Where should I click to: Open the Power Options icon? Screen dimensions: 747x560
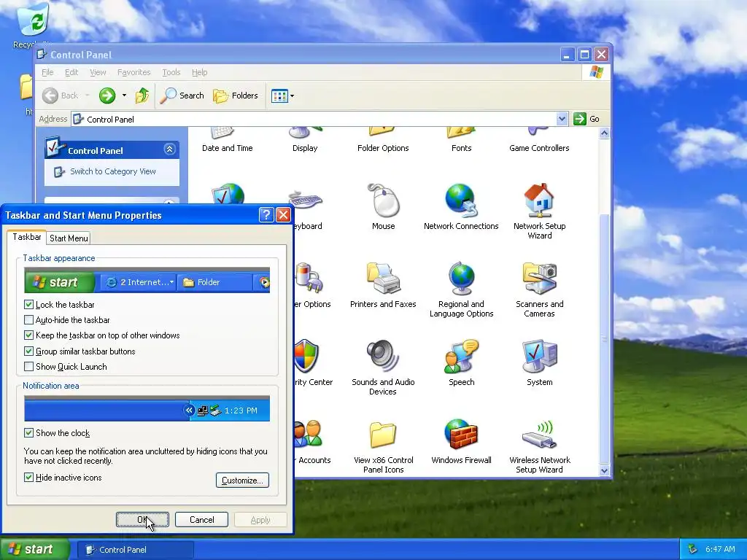309,279
